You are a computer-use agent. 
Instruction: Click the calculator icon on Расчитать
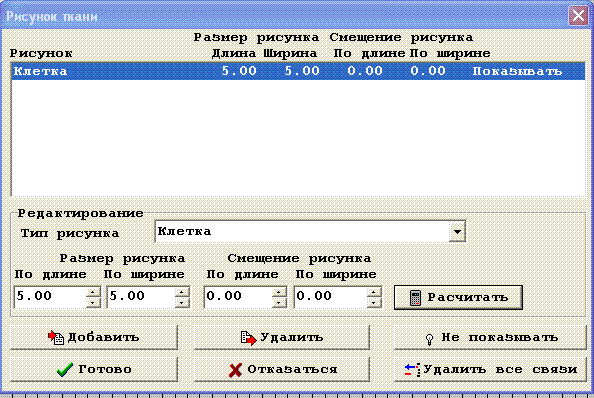416,298
